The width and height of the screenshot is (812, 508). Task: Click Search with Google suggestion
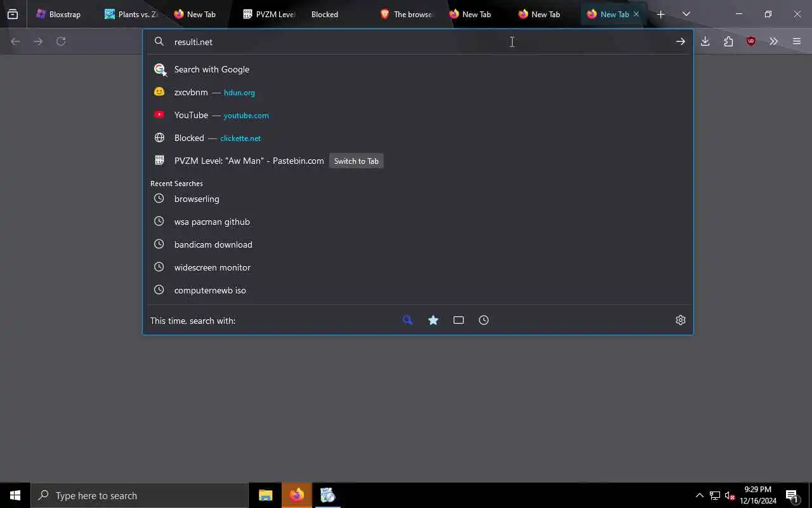[417, 69]
